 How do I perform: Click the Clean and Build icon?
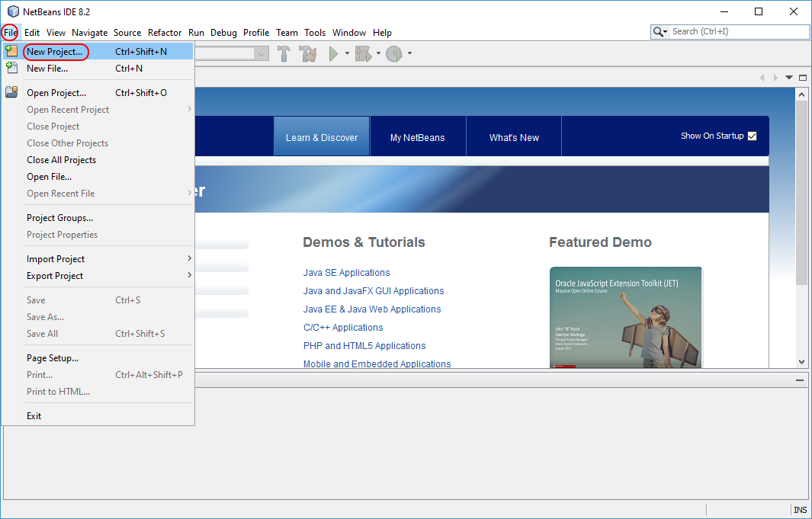coord(308,53)
